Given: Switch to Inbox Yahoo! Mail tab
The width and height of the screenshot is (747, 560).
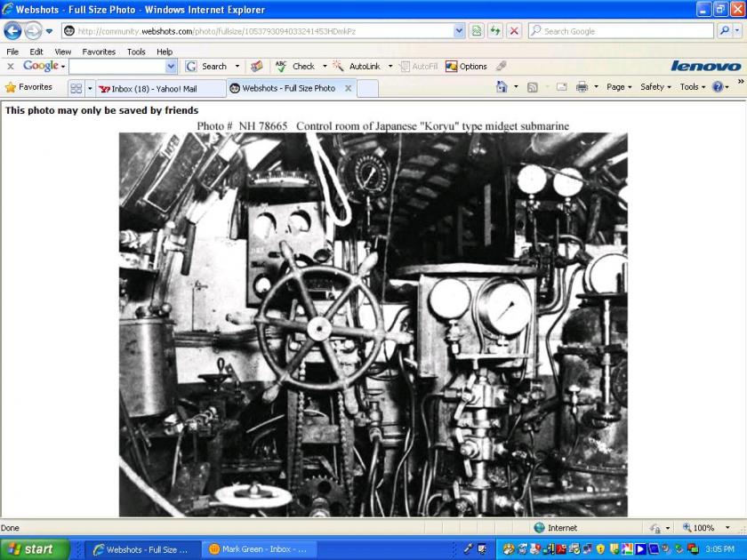Looking at the screenshot, I should point(160,89).
